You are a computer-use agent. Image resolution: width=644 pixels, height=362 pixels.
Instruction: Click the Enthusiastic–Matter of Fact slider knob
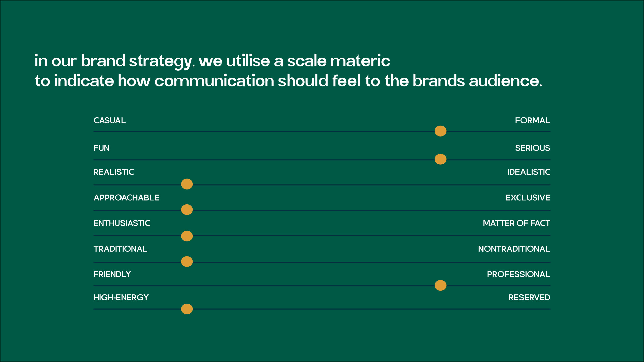tap(187, 236)
